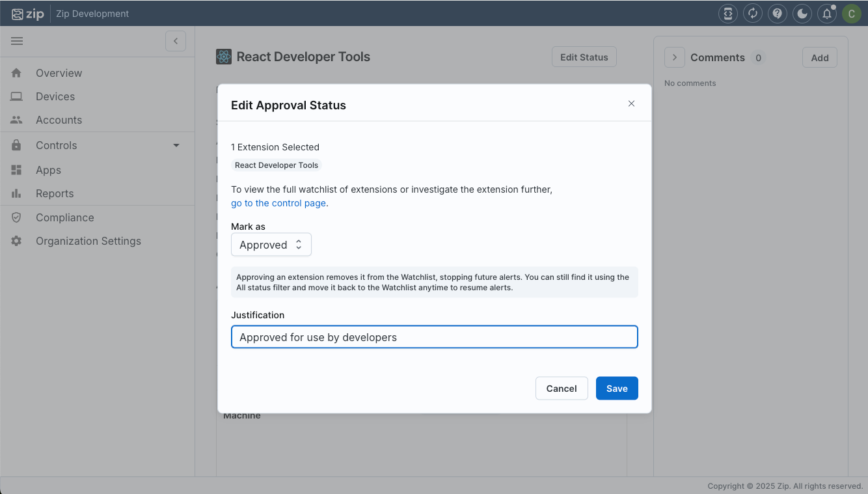The image size is (868, 494).
Task: Open Devices from the sidebar
Action: click(55, 96)
